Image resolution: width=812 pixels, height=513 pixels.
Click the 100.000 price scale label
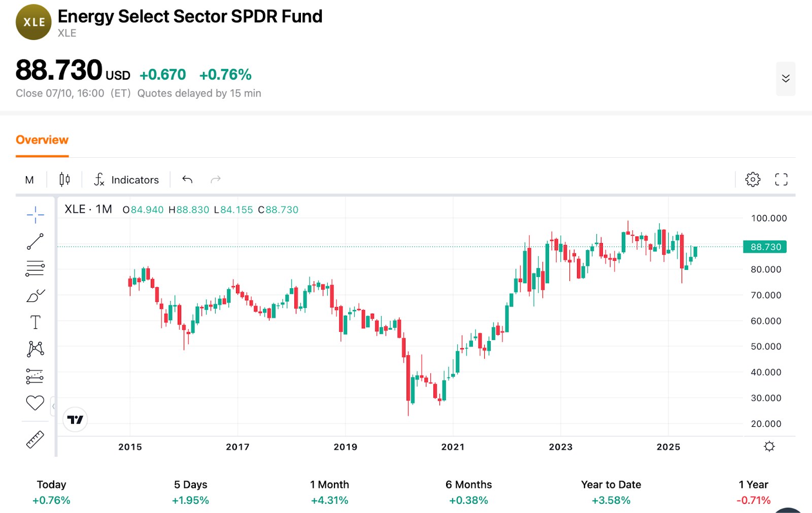coord(769,218)
